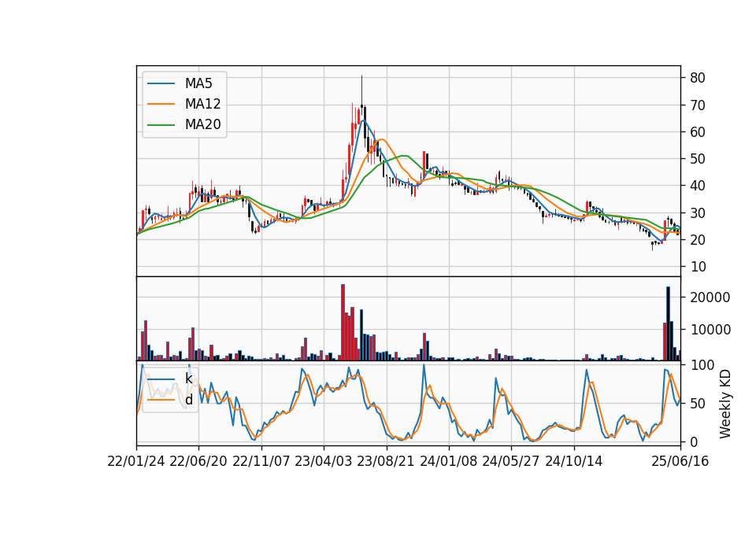Click the blue MA5 legend line
The height and width of the screenshot is (543, 756).
pos(161,83)
